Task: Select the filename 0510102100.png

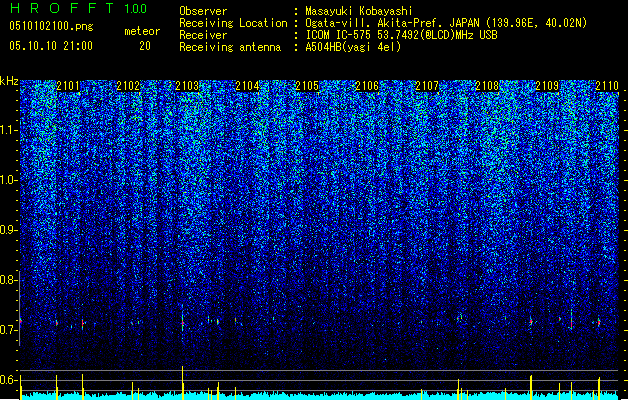Action: (x=51, y=26)
